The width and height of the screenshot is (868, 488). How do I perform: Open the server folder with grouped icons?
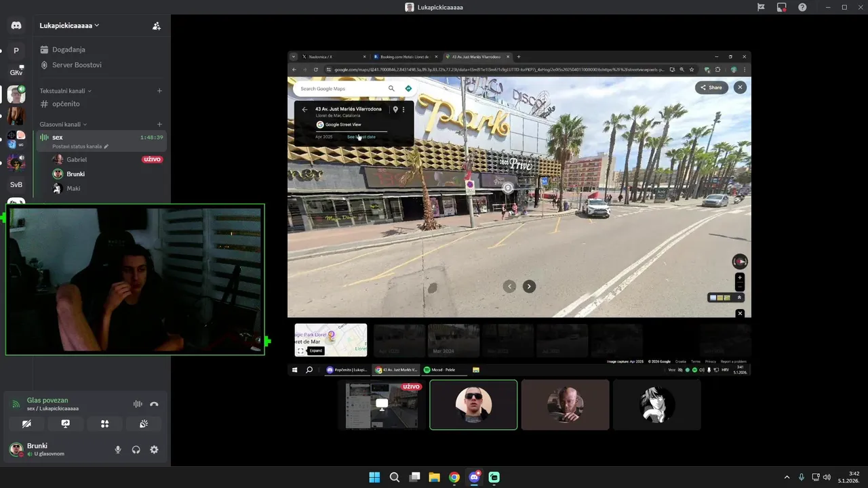16,139
